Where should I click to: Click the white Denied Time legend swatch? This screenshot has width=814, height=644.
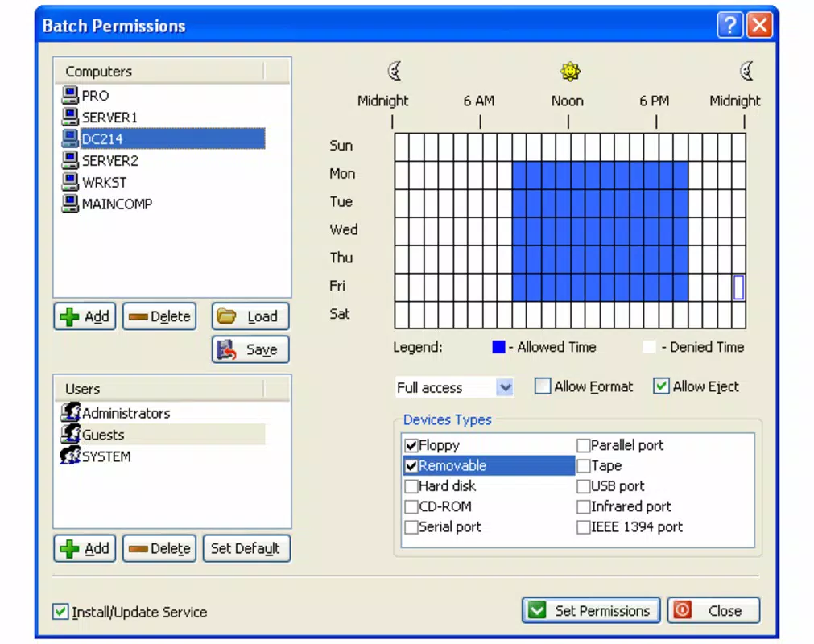pos(649,347)
